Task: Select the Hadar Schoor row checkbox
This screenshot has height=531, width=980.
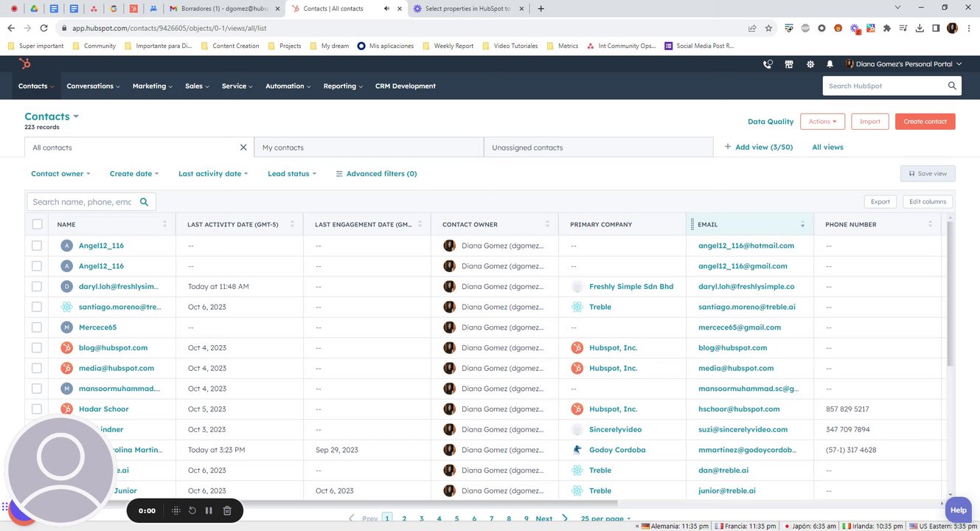Action: coord(37,409)
